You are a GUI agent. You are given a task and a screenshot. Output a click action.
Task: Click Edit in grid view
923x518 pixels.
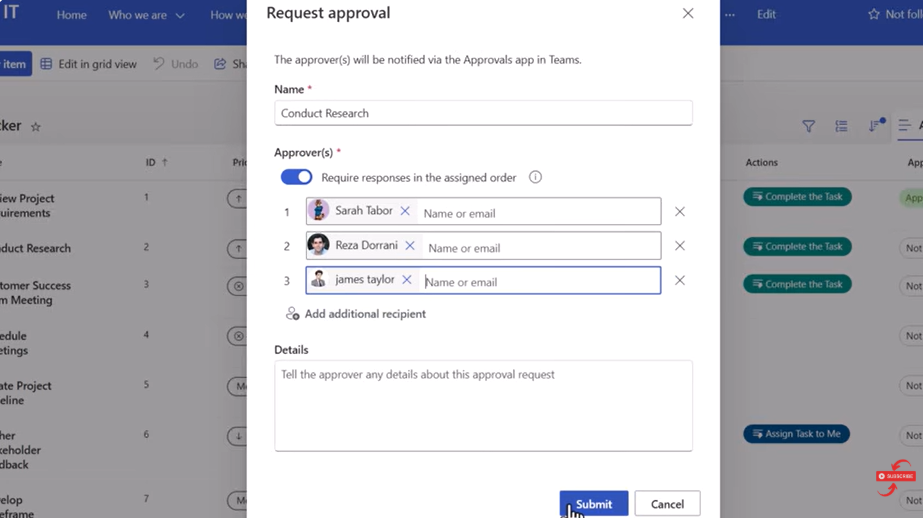click(x=88, y=64)
